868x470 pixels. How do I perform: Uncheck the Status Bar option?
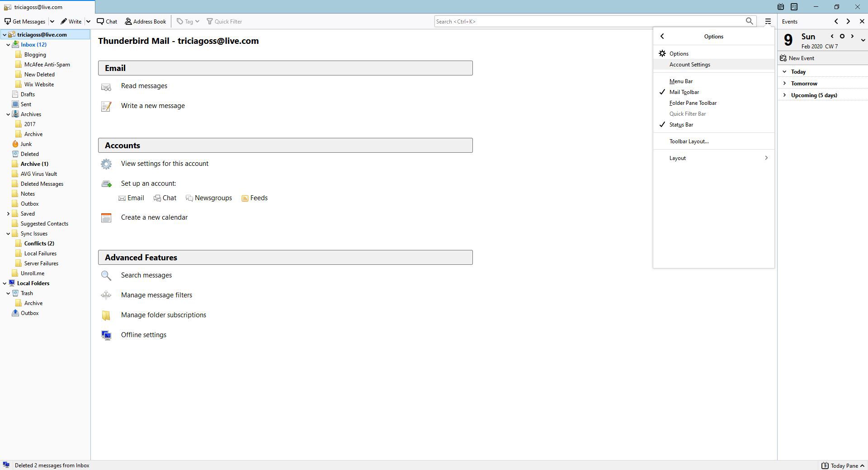click(x=713, y=124)
